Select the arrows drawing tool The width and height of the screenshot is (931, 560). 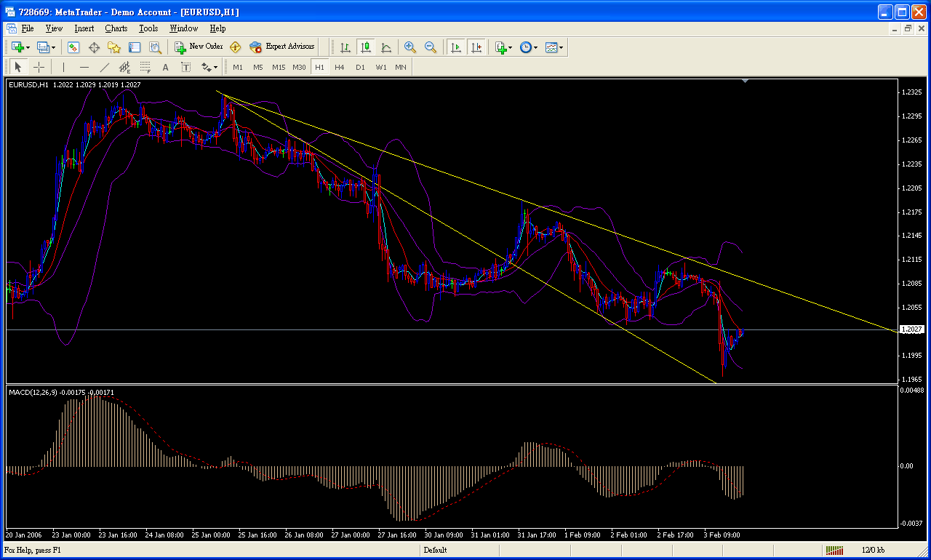206,68
